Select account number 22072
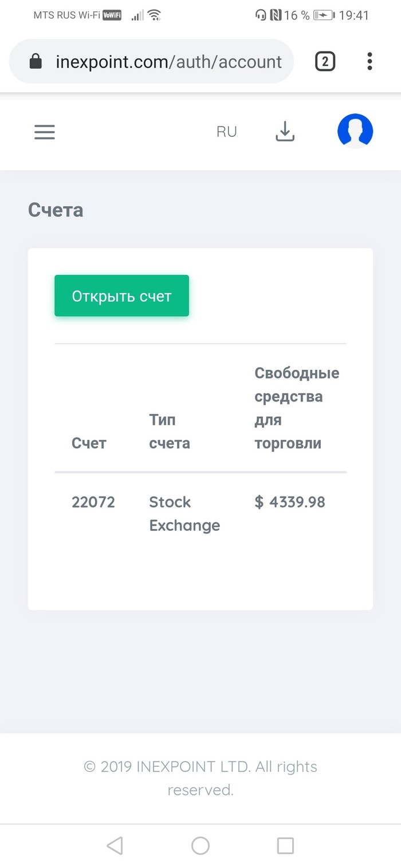Screen dimensions: 401x868 coord(93,502)
